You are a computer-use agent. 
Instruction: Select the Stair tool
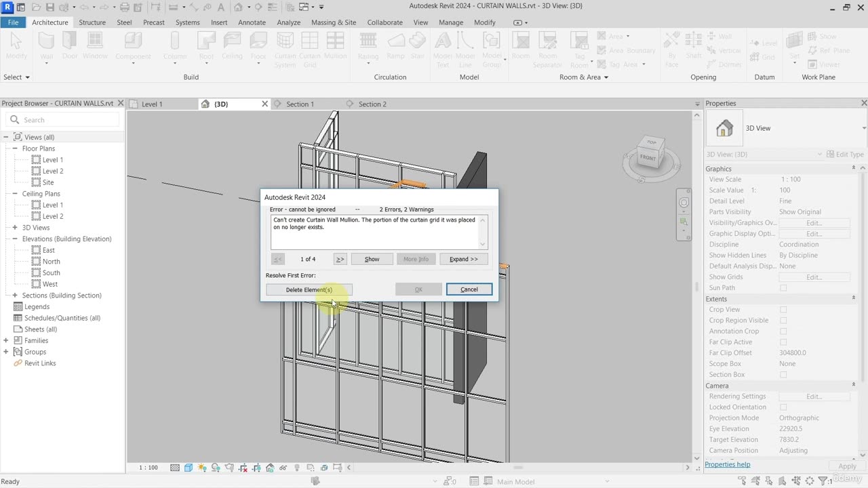tap(418, 46)
